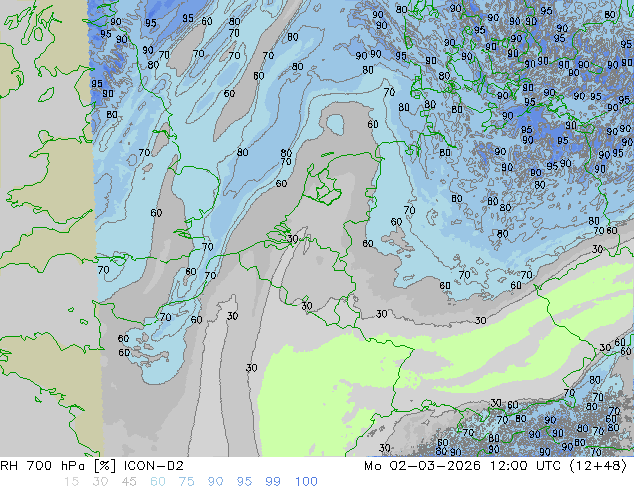The height and width of the screenshot is (490, 634).
Task: Click the 'RH 700 hPa [%]' title text
Action: pos(58,466)
